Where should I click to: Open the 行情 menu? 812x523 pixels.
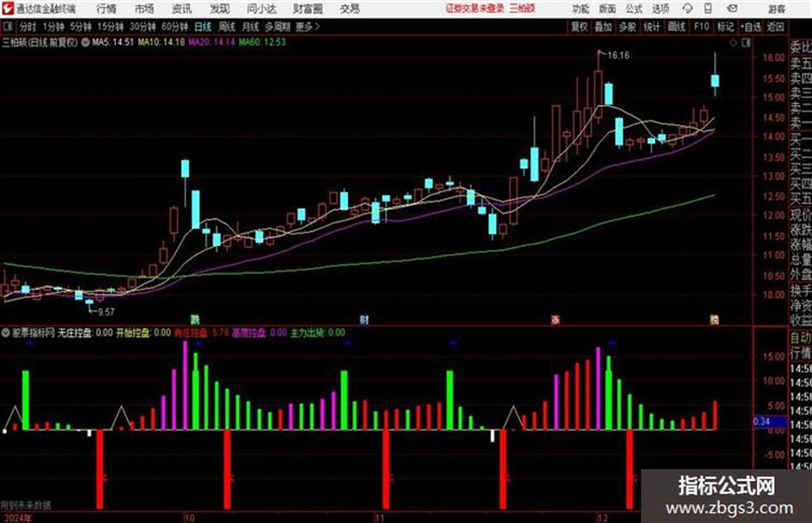107,9
